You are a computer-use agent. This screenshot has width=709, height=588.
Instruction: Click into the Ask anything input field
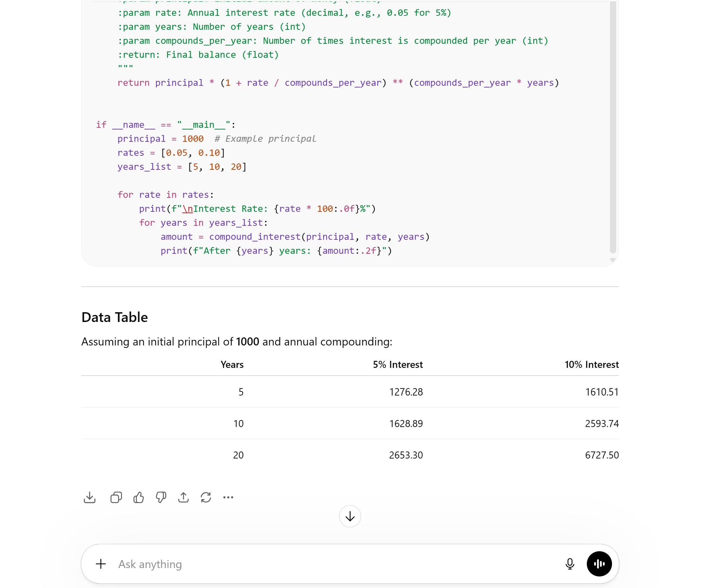point(315,564)
